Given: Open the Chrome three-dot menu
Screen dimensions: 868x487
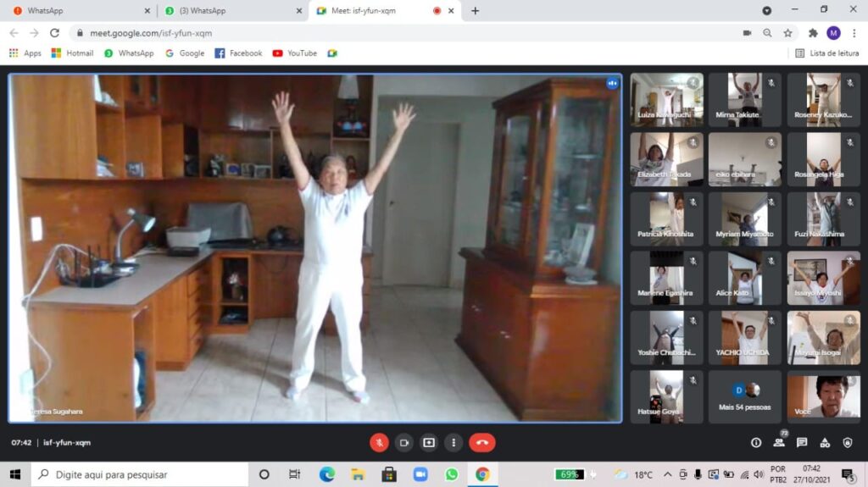Looking at the screenshot, I should click(x=853, y=33).
